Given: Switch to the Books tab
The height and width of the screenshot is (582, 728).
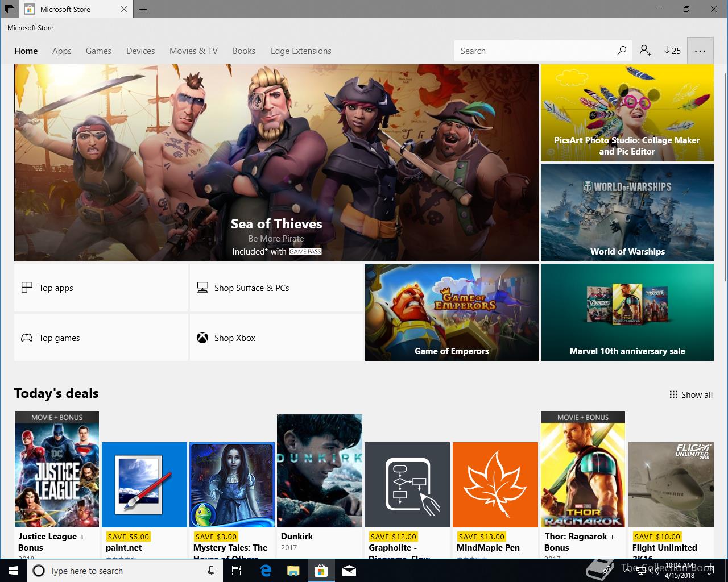Looking at the screenshot, I should 243,51.
